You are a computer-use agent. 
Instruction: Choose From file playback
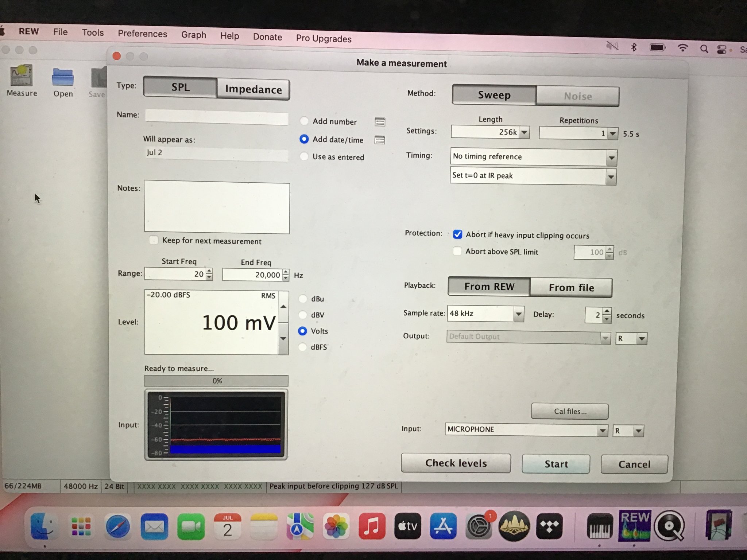pos(571,288)
